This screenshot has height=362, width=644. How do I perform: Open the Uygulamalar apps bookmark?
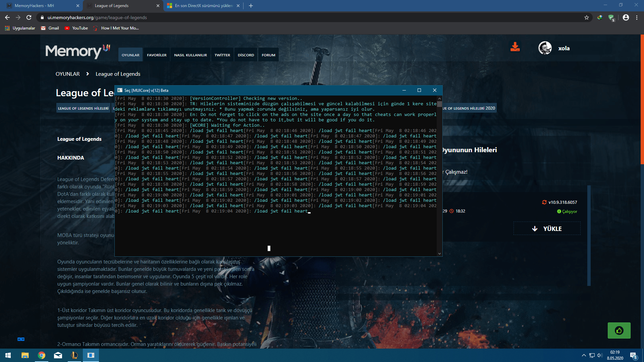(20, 28)
